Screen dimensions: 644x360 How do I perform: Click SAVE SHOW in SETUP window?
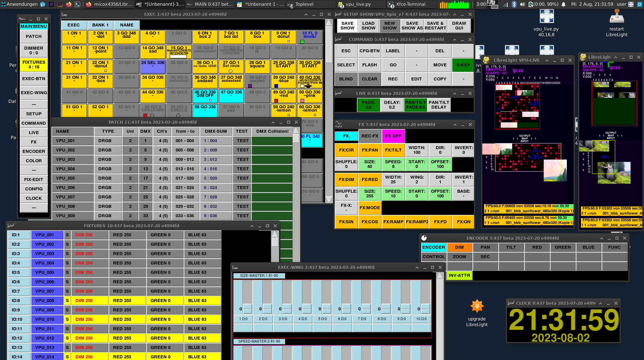[x=347, y=26]
